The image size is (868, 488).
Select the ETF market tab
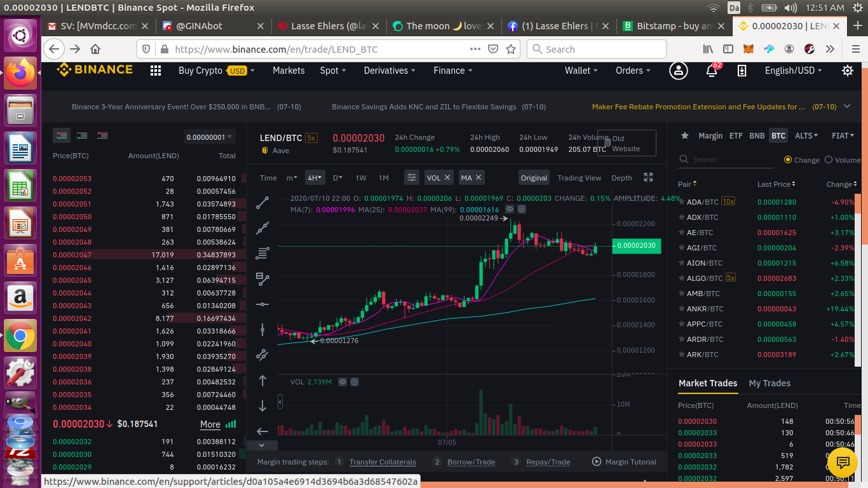click(736, 135)
